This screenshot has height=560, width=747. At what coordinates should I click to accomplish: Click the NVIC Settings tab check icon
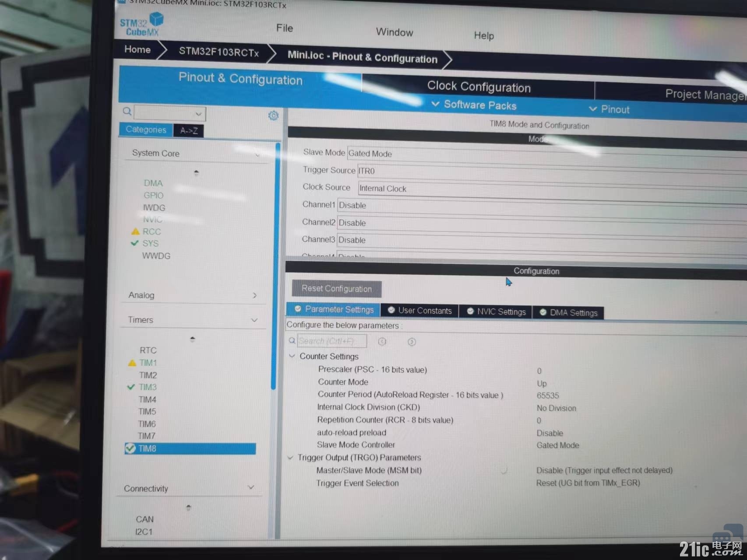pos(470,311)
